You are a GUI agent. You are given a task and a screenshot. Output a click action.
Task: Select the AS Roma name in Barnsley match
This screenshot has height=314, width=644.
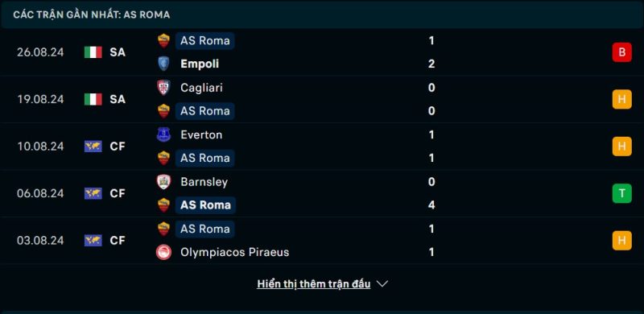(206, 205)
